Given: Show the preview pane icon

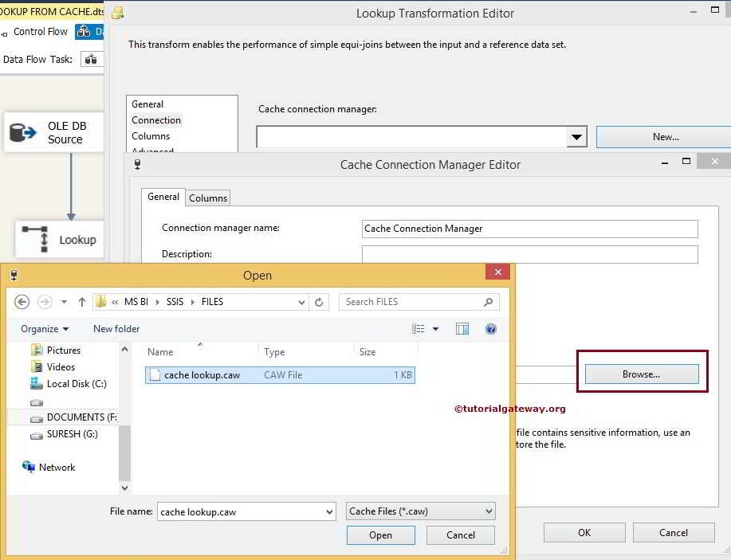Looking at the screenshot, I should [x=462, y=329].
